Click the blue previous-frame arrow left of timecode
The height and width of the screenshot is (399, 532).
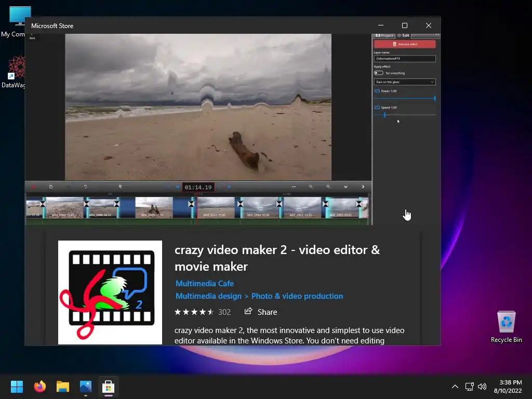click(x=178, y=187)
